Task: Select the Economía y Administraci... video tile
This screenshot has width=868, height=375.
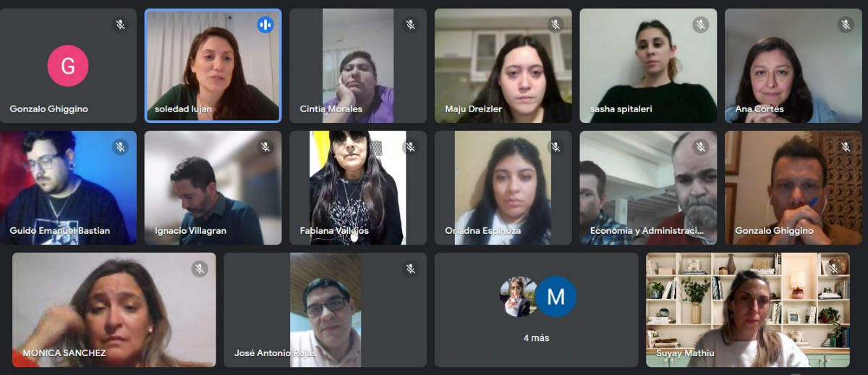Action: pyautogui.click(x=648, y=187)
